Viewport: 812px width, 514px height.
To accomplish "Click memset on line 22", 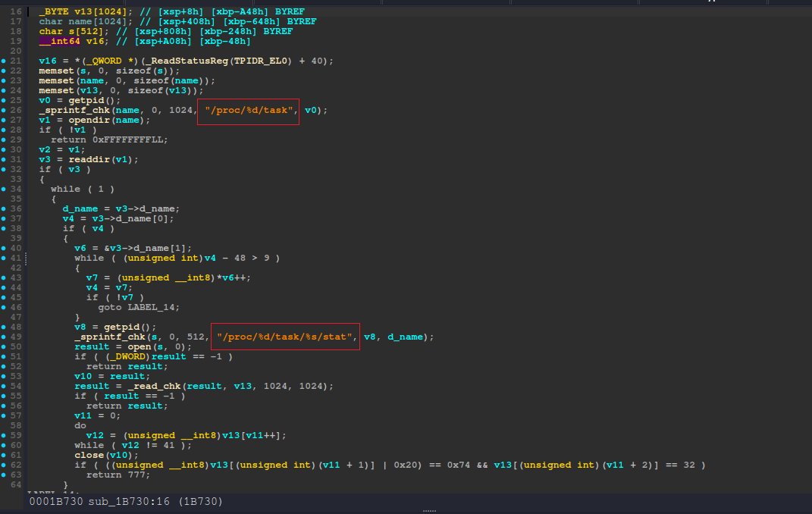I will 56,71.
